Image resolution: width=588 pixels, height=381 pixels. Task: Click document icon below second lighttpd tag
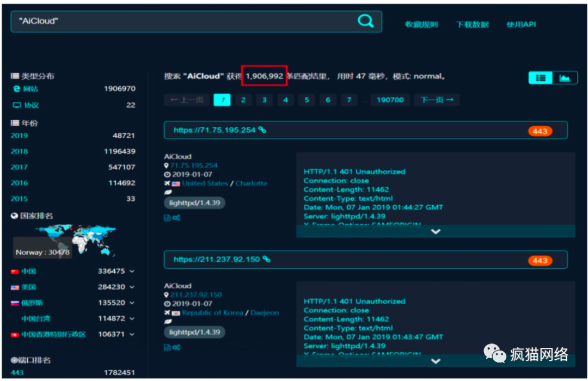click(x=167, y=348)
